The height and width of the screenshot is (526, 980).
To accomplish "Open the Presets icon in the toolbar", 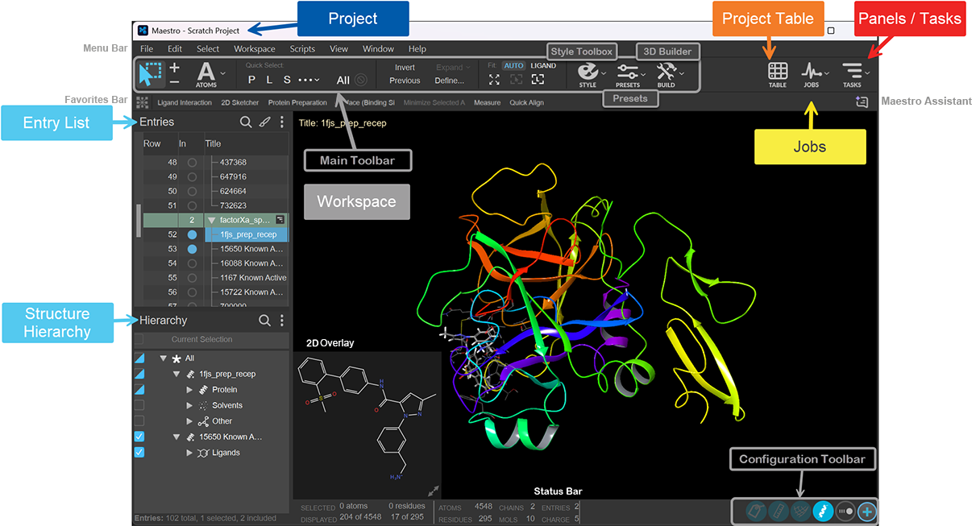I will 628,74.
